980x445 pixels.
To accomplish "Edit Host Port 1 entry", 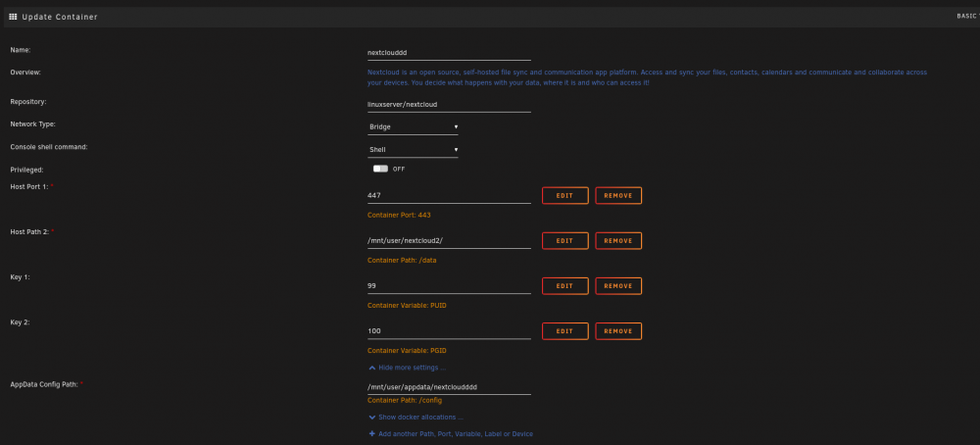I will coord(565,196).
